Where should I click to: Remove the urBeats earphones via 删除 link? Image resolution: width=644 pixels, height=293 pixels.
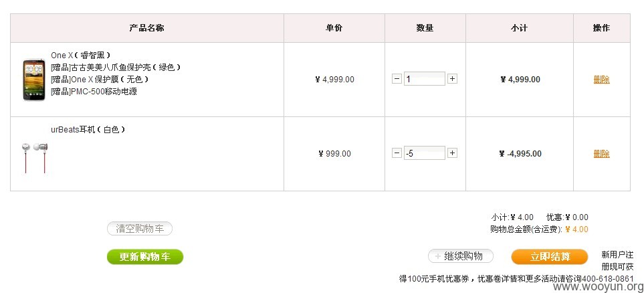click(602, 154)
